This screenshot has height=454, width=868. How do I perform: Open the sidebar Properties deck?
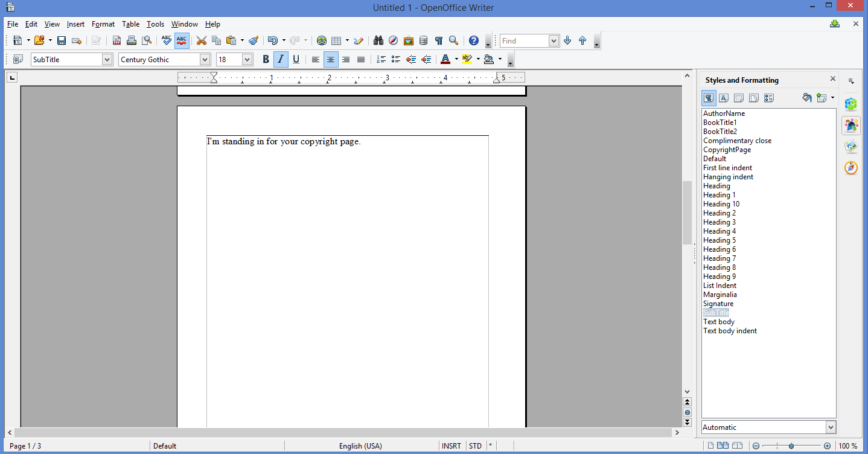[x=851, y=104]
